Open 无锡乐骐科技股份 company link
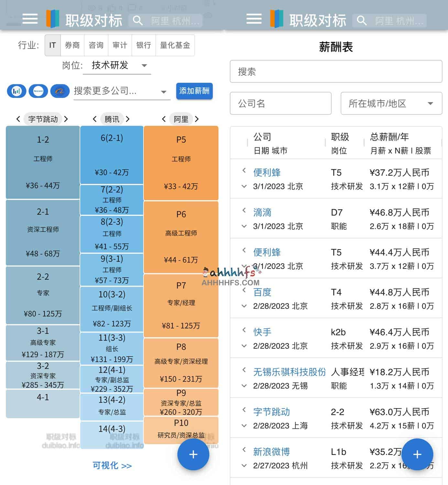Viewport: 448px width, 485px height. click(x=290, y=372)
